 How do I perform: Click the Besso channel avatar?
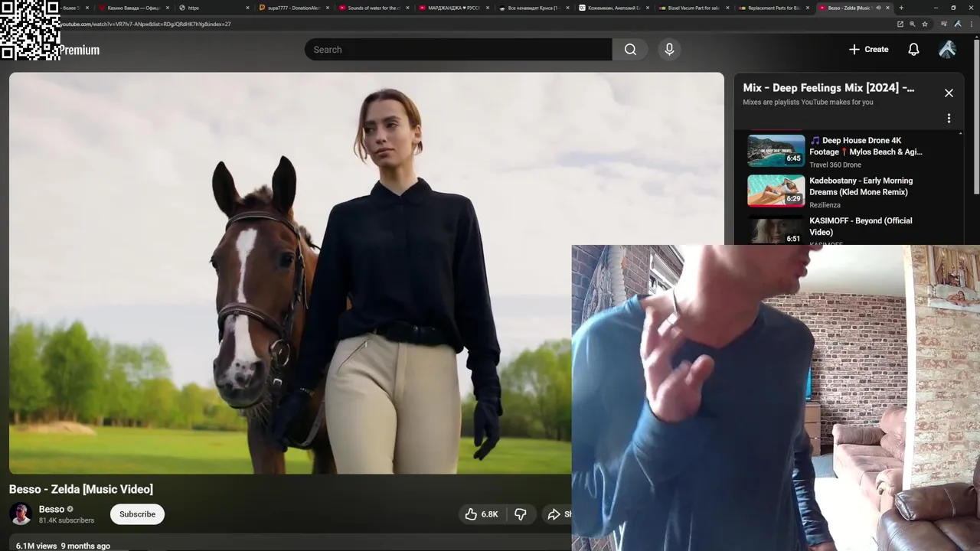(x=21, y=514)
